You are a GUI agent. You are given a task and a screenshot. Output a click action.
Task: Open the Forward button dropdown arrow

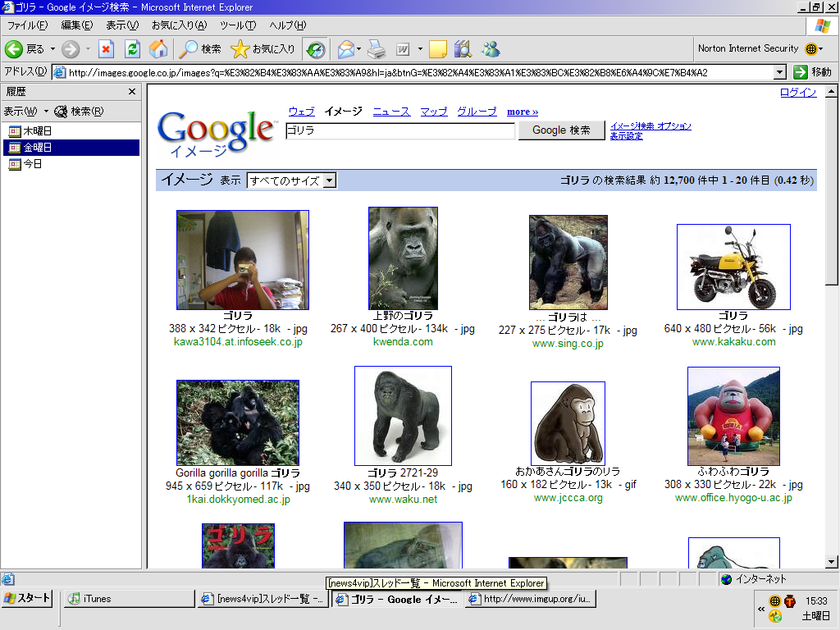88,49
